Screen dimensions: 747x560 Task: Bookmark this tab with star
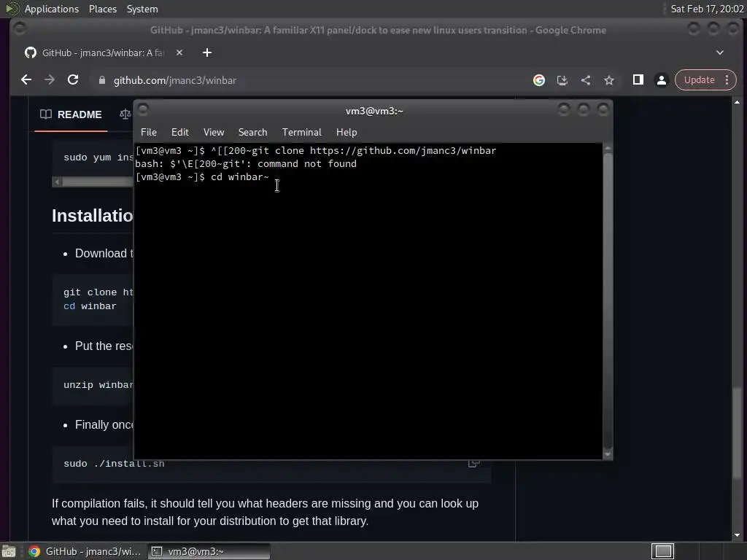pos(609,80)
